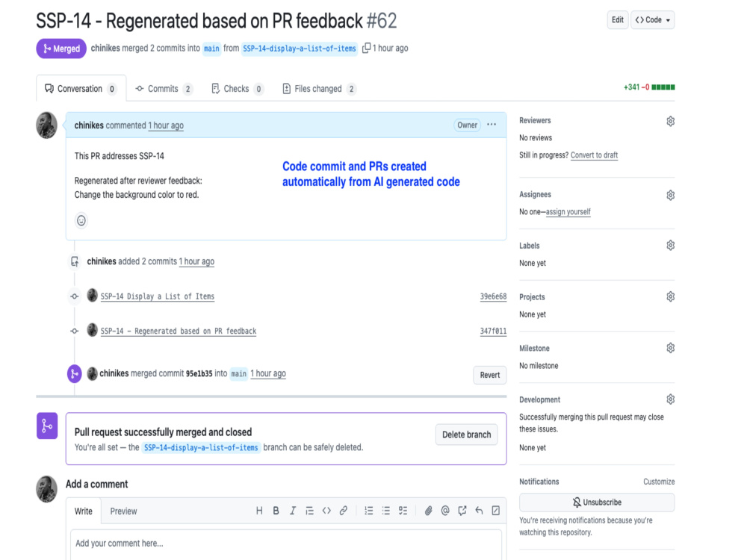Viewport: 747px width, 560px height.
Task: Open the Files changed tab
Action: pyautogui.click(x=319, y=89)
